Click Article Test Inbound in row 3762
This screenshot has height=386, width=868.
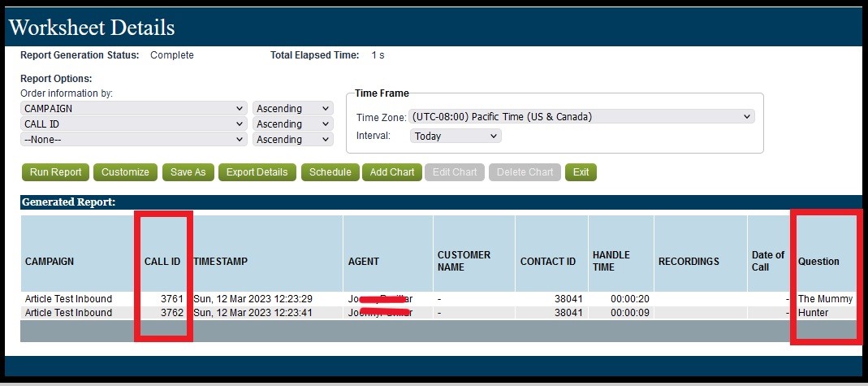click(69, 313)
